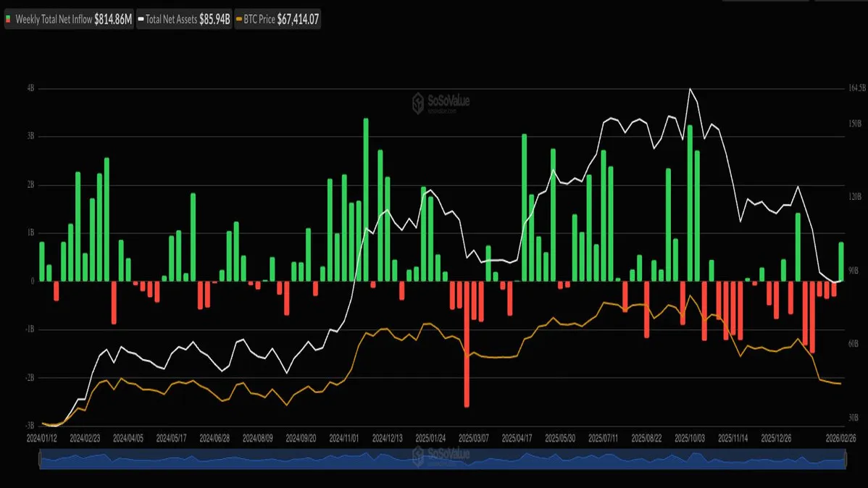868x488 pixels.
Task: Toggle the Weekly Total Net Inflow legend
Action: pos(70,20)
